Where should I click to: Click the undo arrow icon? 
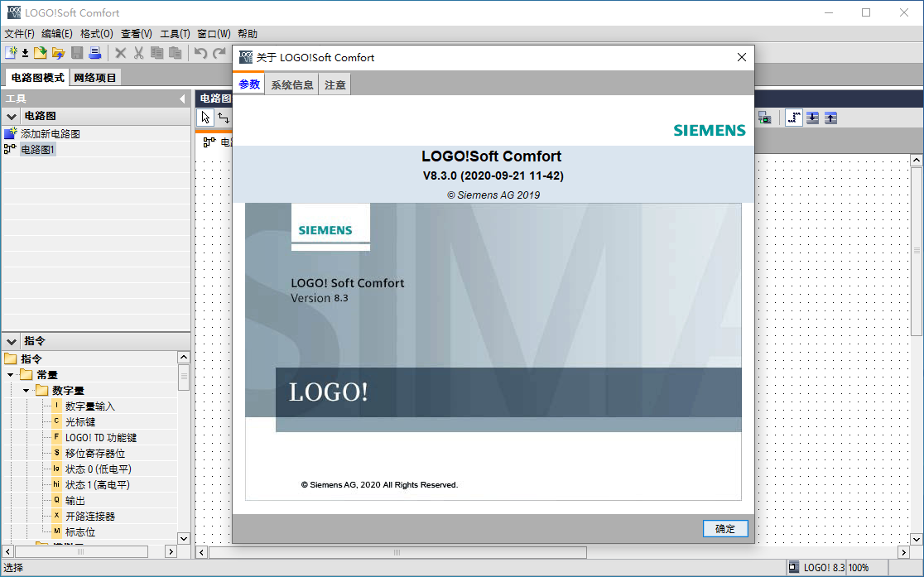point(200,53)
